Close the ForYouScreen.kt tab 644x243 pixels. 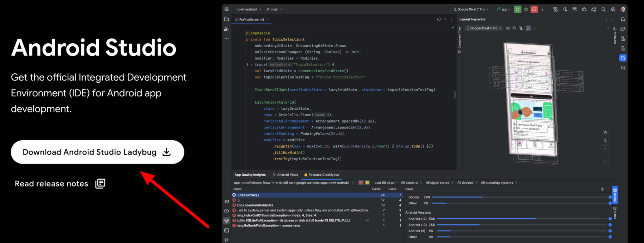[268, 19]
